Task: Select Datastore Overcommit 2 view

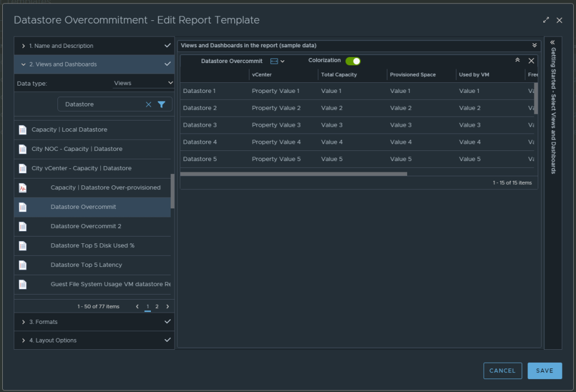Action: click(x=86, y=226)
